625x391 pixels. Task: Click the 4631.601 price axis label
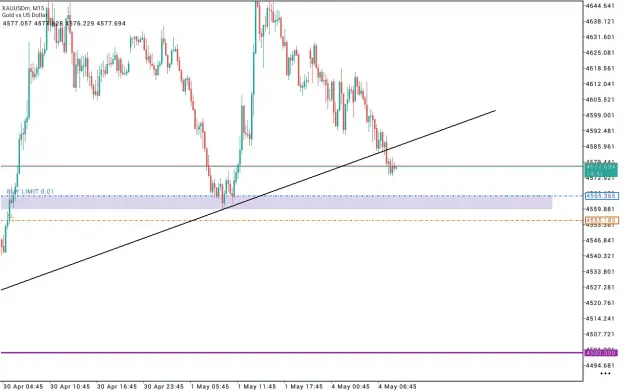(600, 37)
